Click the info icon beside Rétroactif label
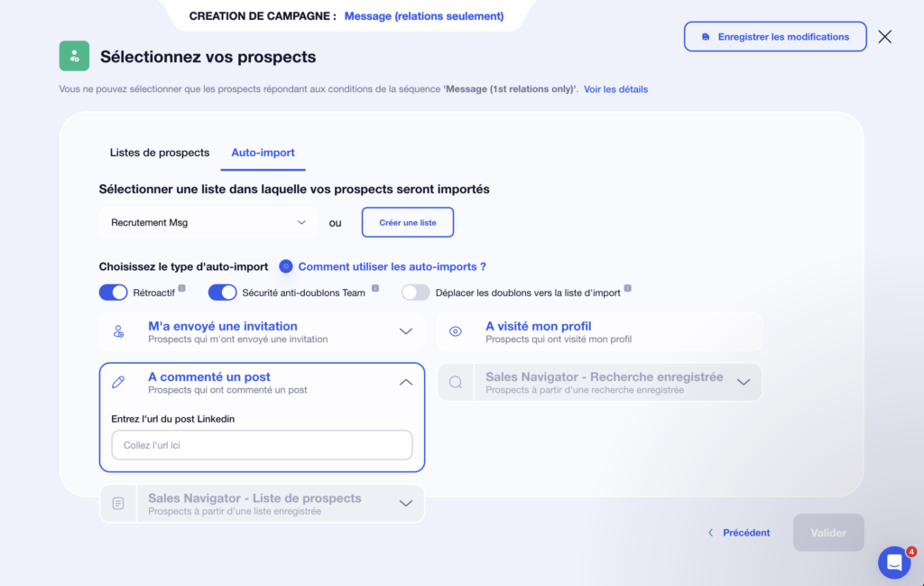924x586 pixels. click(182, 286)
